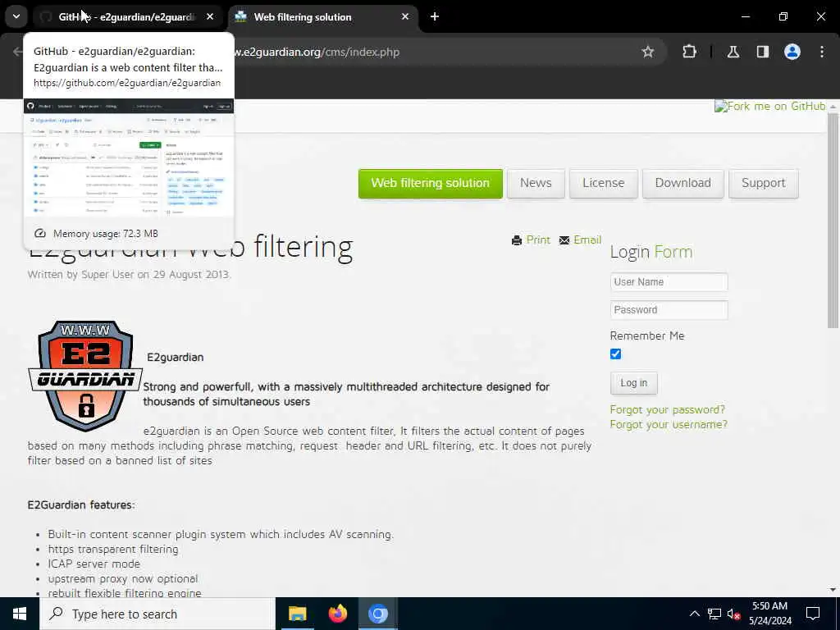This screenshot has width=840, height=630.
Task: Open Chrome Labs flask icon
Action: [x=733, y=52]
